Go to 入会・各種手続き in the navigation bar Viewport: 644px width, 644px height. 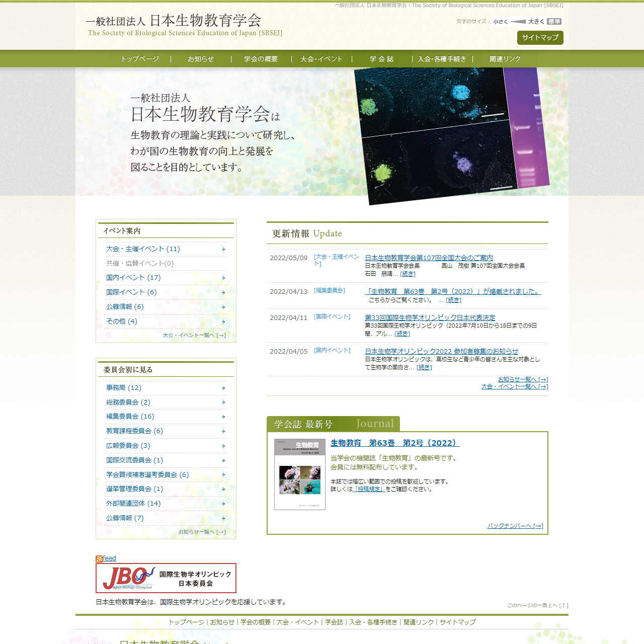coord(442,59)
